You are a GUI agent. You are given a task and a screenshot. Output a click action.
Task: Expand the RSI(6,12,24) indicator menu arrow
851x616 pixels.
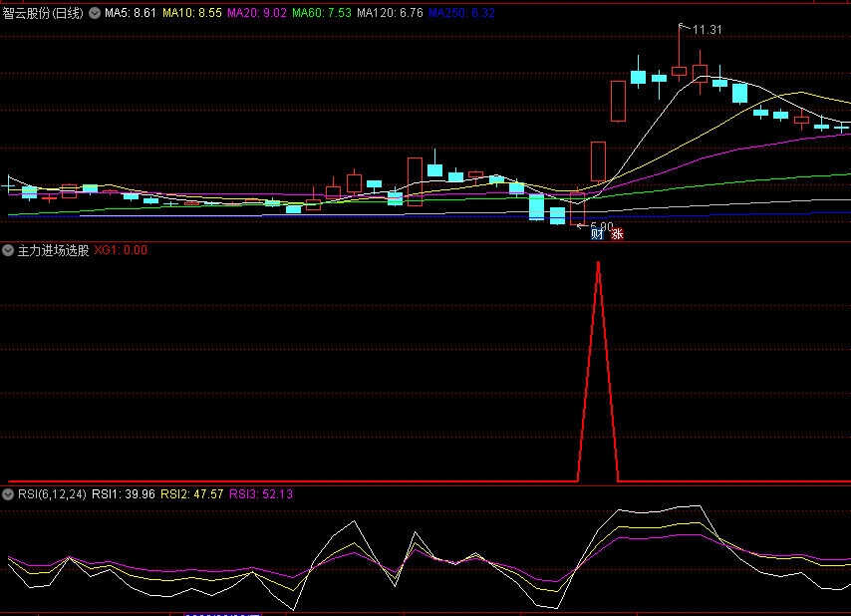pos(8,494)
